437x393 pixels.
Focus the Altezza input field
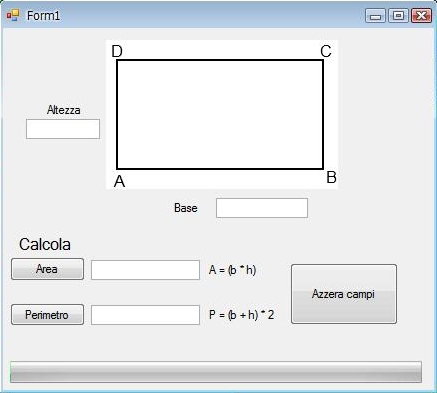[63, 129]
